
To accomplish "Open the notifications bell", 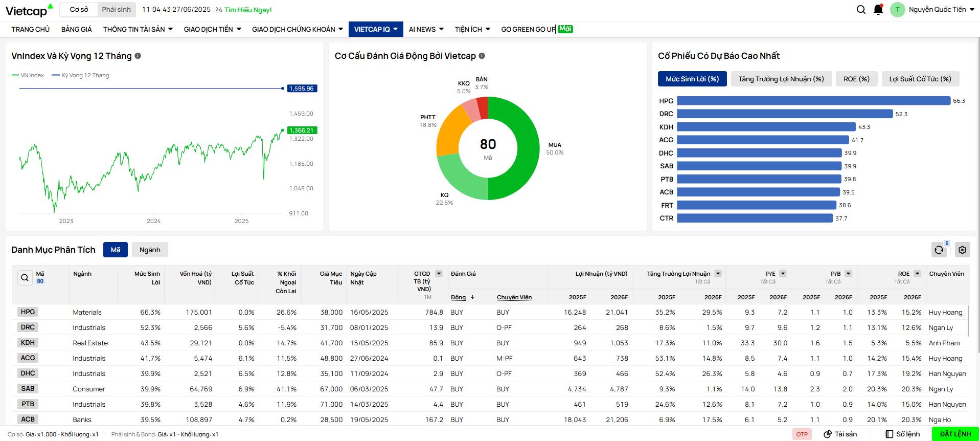I will [x=878, y=9].
